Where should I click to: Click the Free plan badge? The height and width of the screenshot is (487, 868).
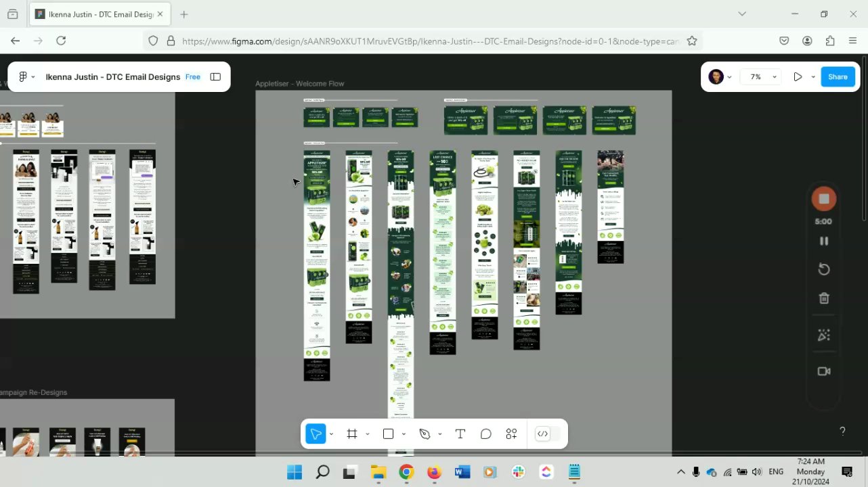coord(193,77)
